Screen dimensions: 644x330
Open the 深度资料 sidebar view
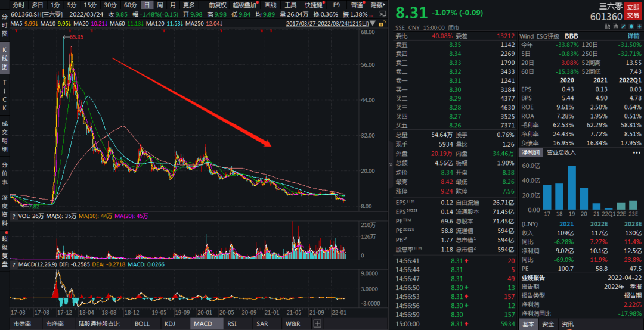5,210
